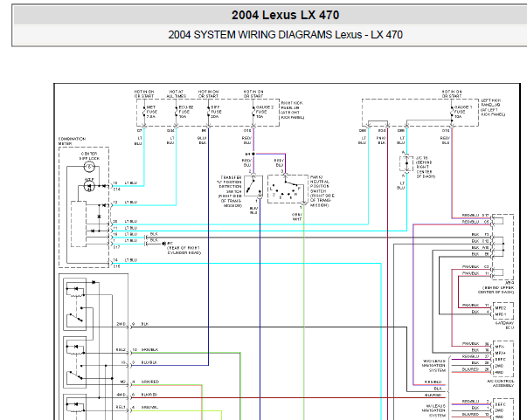Click the MPD2 terminal in Gateway ECU
527x420 pixels.
coord(500,308)
